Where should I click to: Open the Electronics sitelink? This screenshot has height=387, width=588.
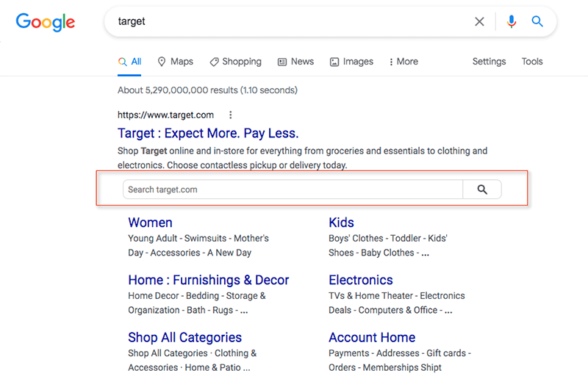pyautogui.click(x=361, y=280)
